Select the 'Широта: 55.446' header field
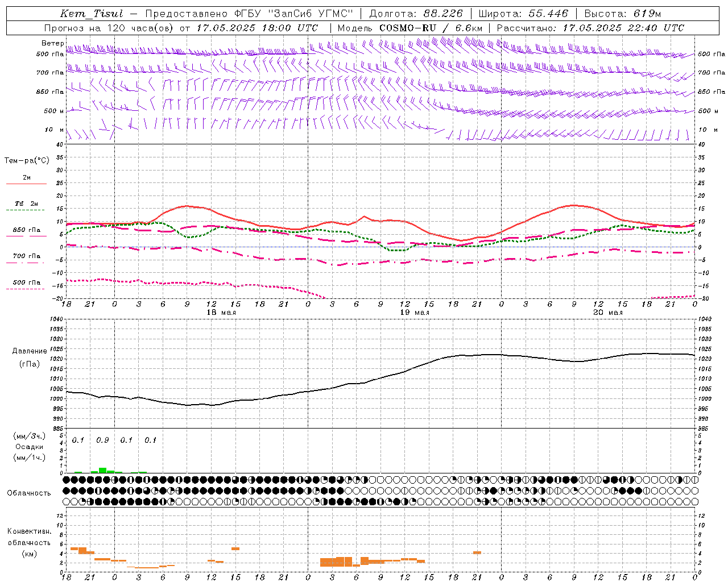The height and width of the screenshot is (582, 728). coord(523,14)
